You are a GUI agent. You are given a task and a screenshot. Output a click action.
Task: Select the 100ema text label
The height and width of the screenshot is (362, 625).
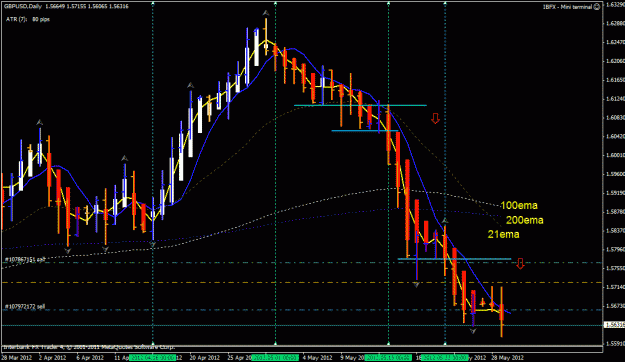pyautogui.click(x=519, y=205)
